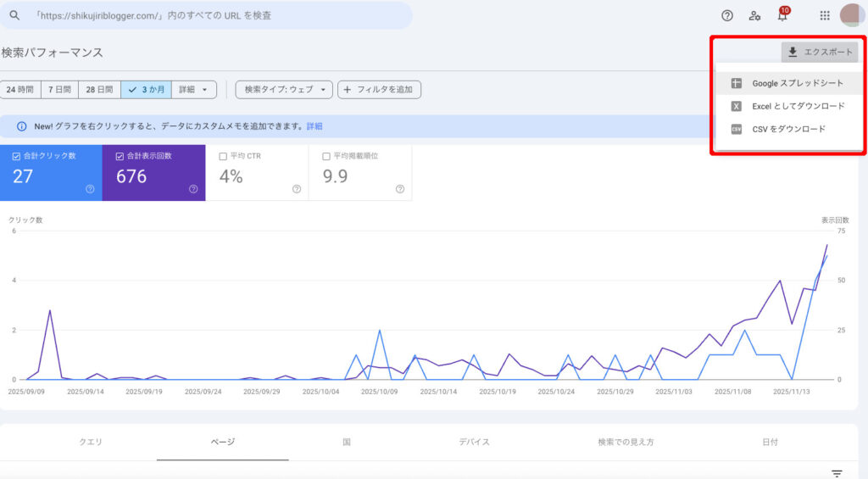Click the フィルタを追加 button
This screenshot has width=868, height=479.
coord(379,89)
